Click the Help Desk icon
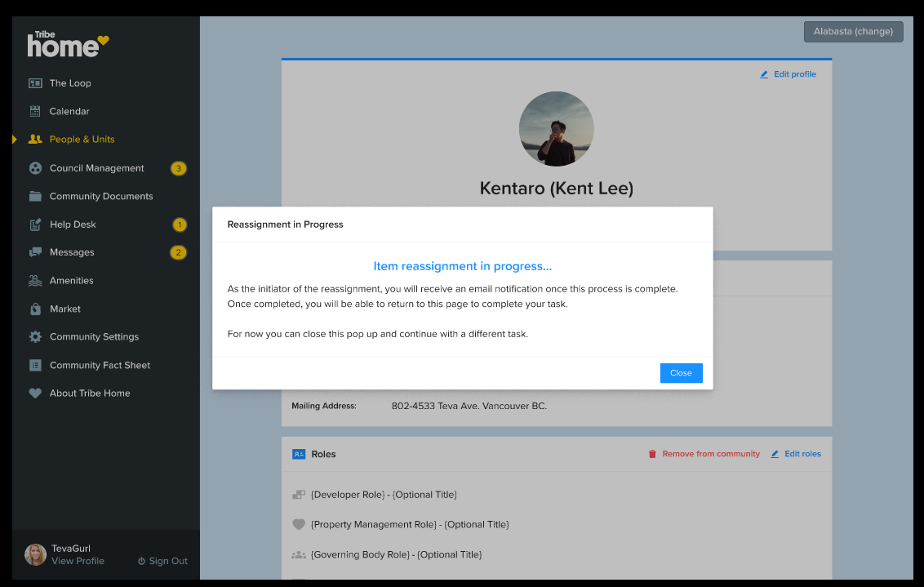Screen dimensions: 924x587 [35, 225]
